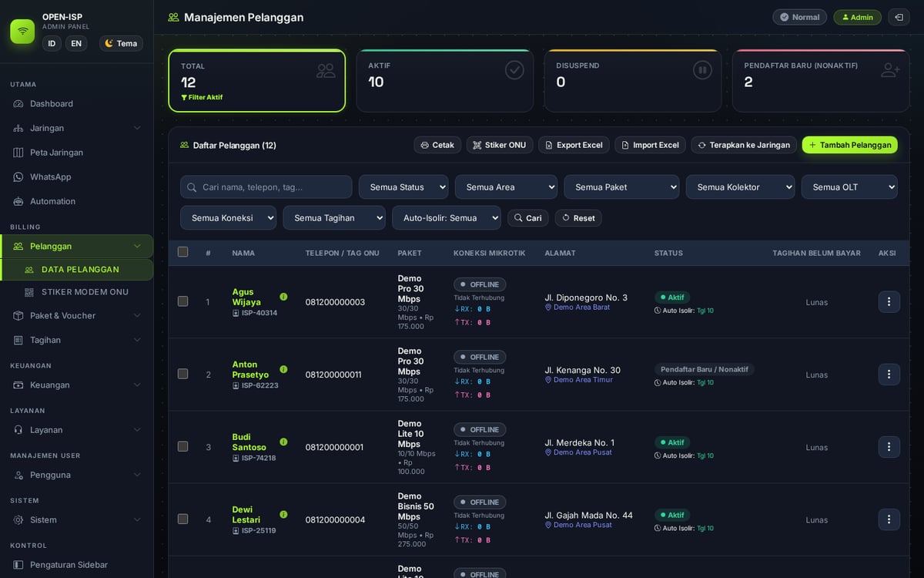Open the Semua Status dropdown

403,187
